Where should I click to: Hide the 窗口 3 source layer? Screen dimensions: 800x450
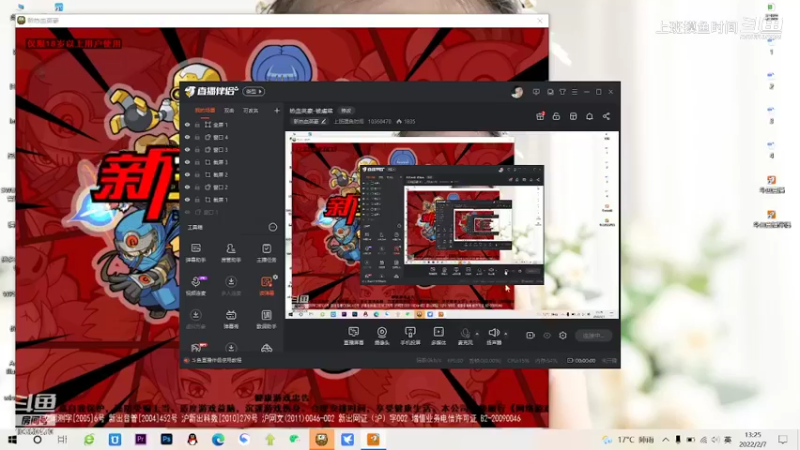pyautogui.click(x=187, y=149)
